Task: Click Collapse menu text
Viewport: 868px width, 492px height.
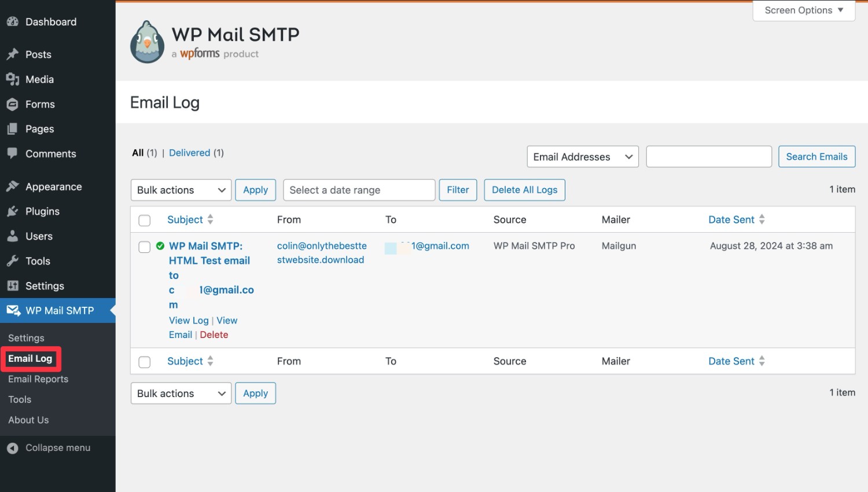Action: coord(58,448)
